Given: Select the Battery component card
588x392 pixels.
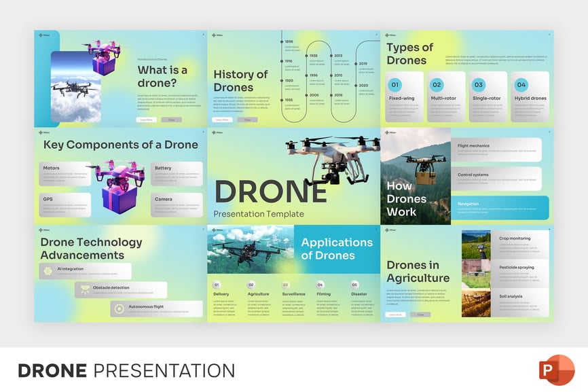Looking at the screenshot, I should coord(177,173).
